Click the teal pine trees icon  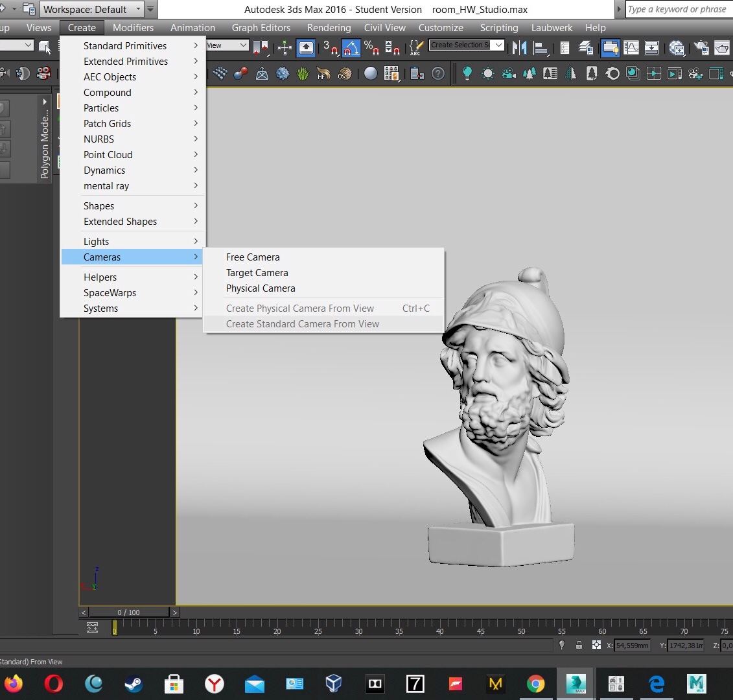pyautogui.click(x=529, y=73)
